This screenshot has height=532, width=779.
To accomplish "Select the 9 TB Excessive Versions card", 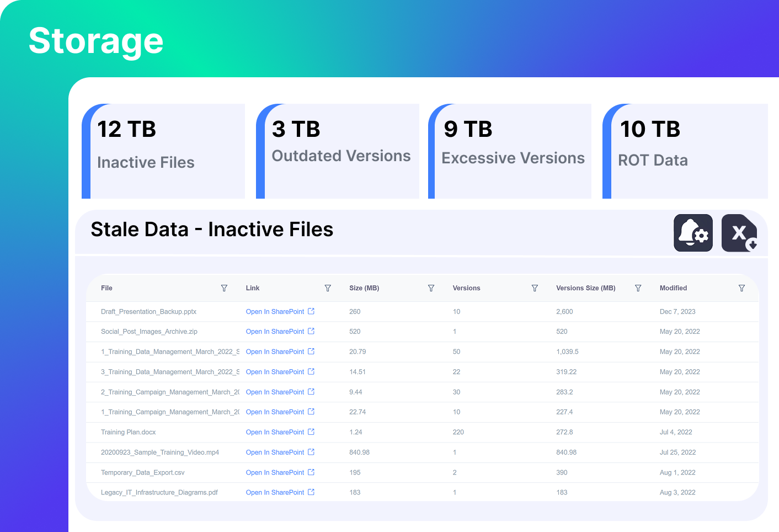I will (510, 151).
